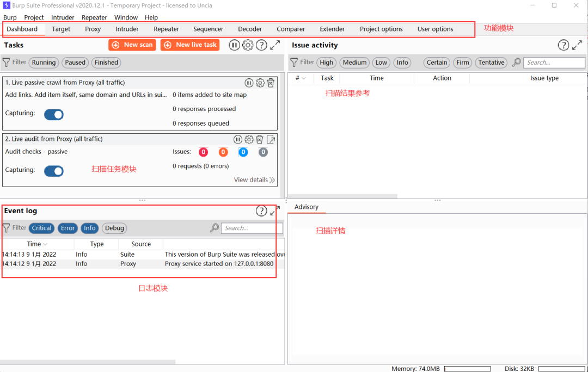Toggle the Paused tasks filter
The image size is (588, 372).
[x=75, y=63]
